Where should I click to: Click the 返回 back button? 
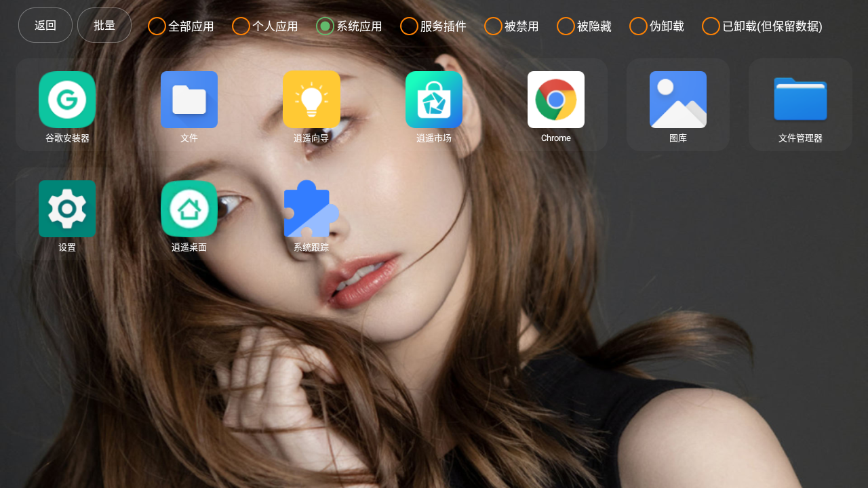tap(45, 25)
